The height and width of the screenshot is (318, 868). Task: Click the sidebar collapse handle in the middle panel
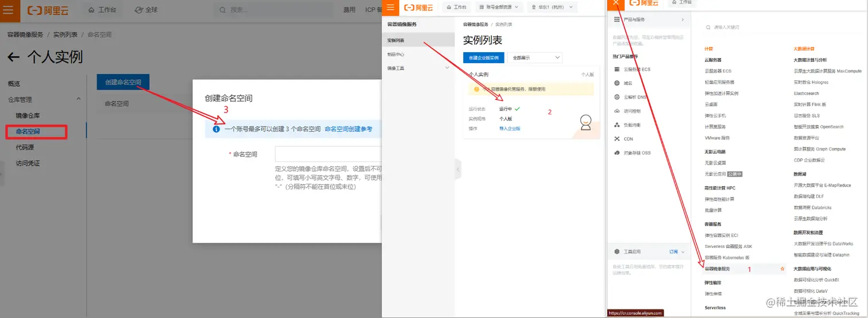tap(458, 169)
